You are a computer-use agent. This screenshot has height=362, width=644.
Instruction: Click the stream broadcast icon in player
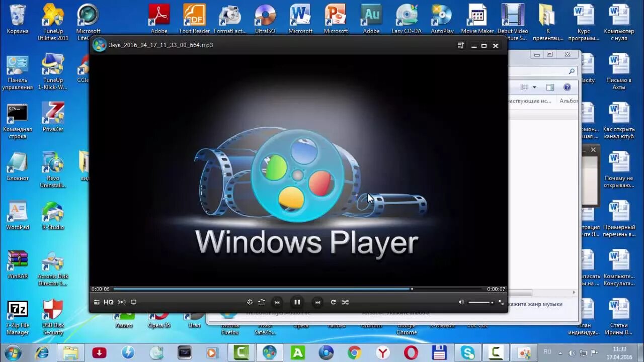click(x=122, y=302)
